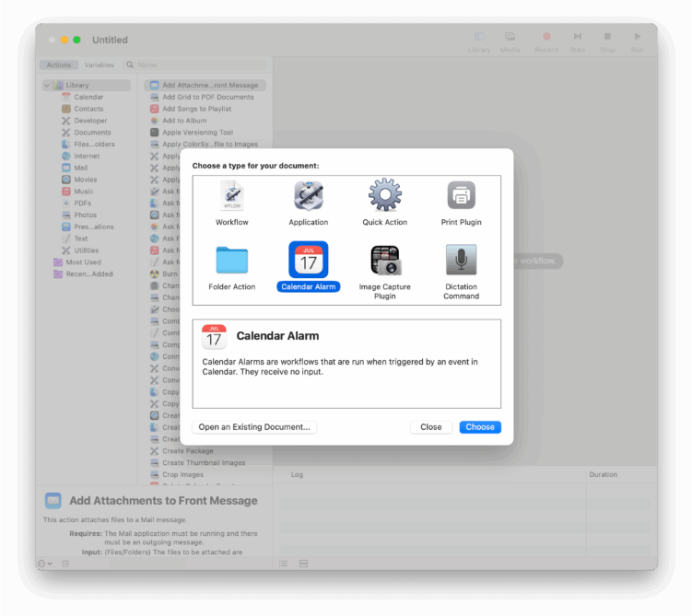Pick the Print Plugin document type

462,195
